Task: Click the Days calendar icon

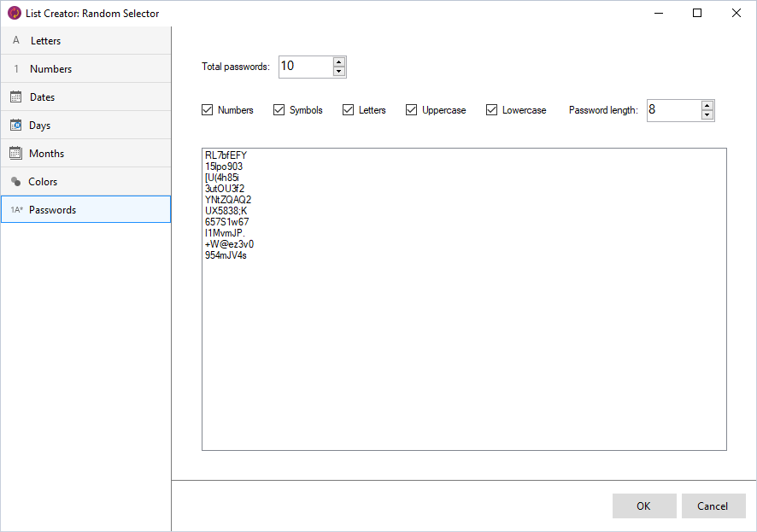Action: point(16,125)
